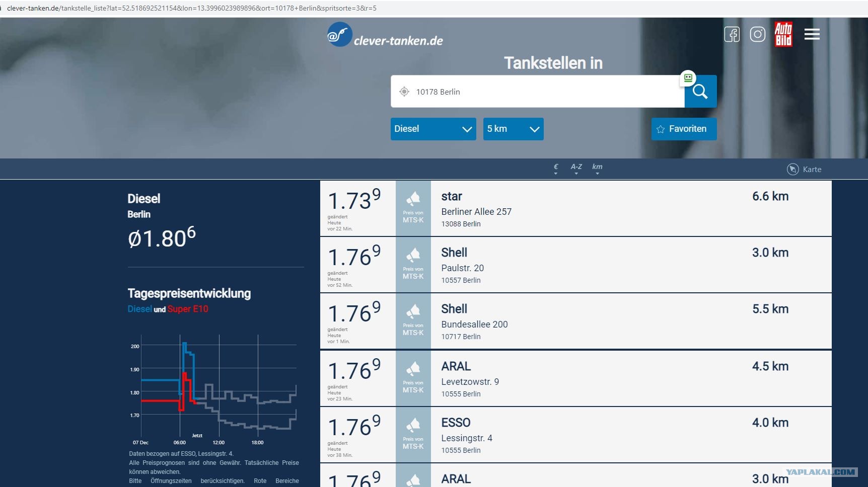Click the blue Diesel legend label
The height and width of the screenshot is (487, 868).
tap(139, 309)
